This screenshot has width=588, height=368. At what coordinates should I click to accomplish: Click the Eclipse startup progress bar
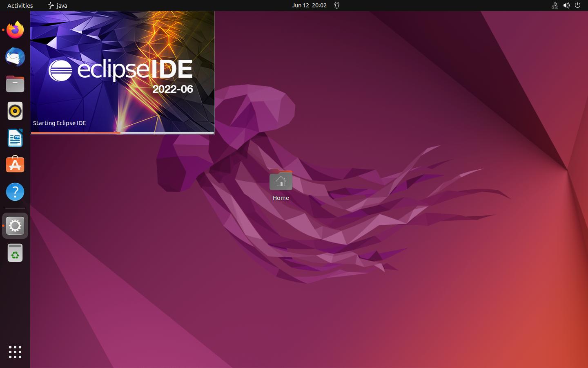(x=122, y=132)
